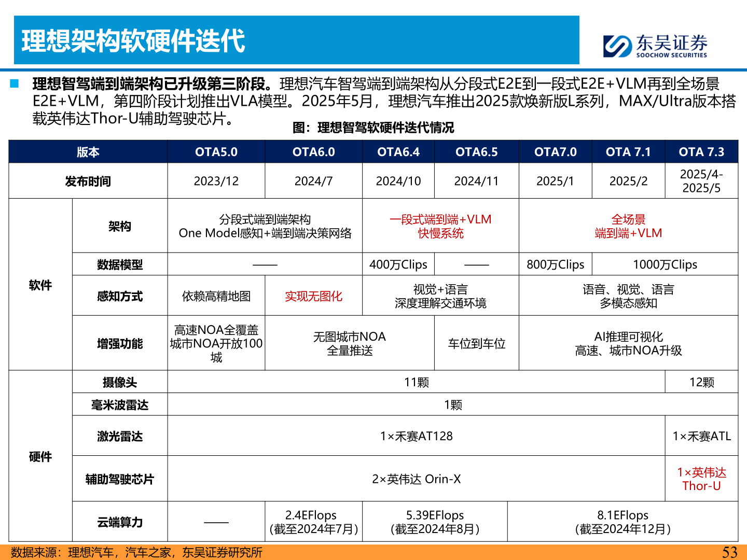Screen dimensions: 747x560
Task: Click the 发布时间 row label
Action: (87, 181)
